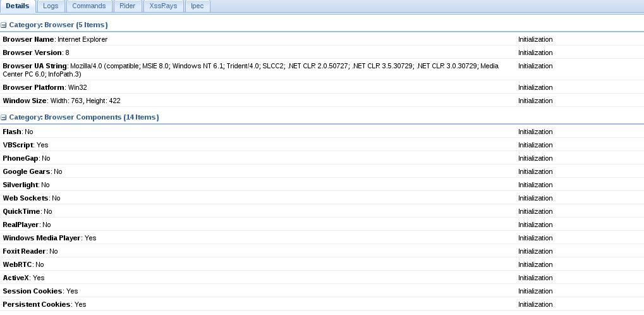Switch to the Logs tab

51,6
